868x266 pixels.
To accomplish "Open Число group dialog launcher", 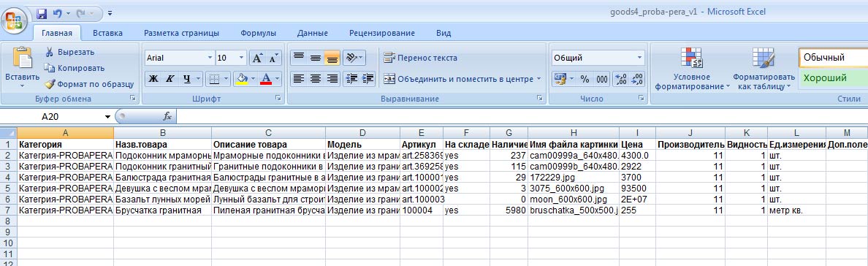I will point(641,98).
